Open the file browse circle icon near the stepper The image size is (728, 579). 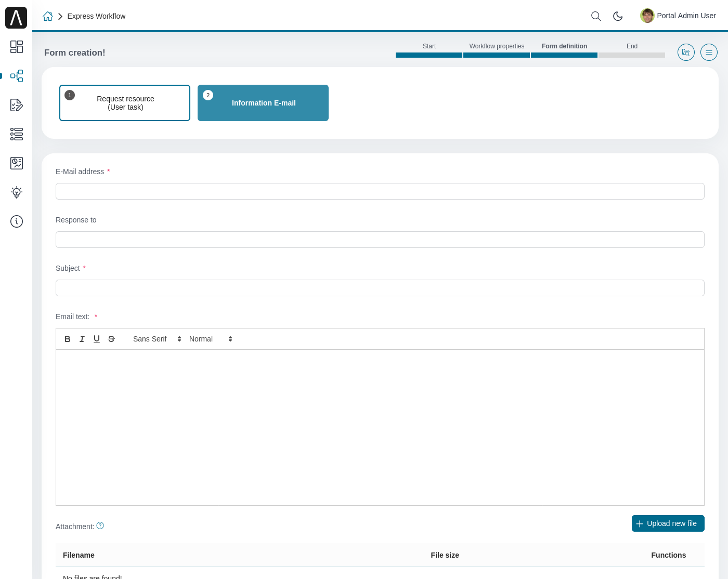tap(686, 52)
